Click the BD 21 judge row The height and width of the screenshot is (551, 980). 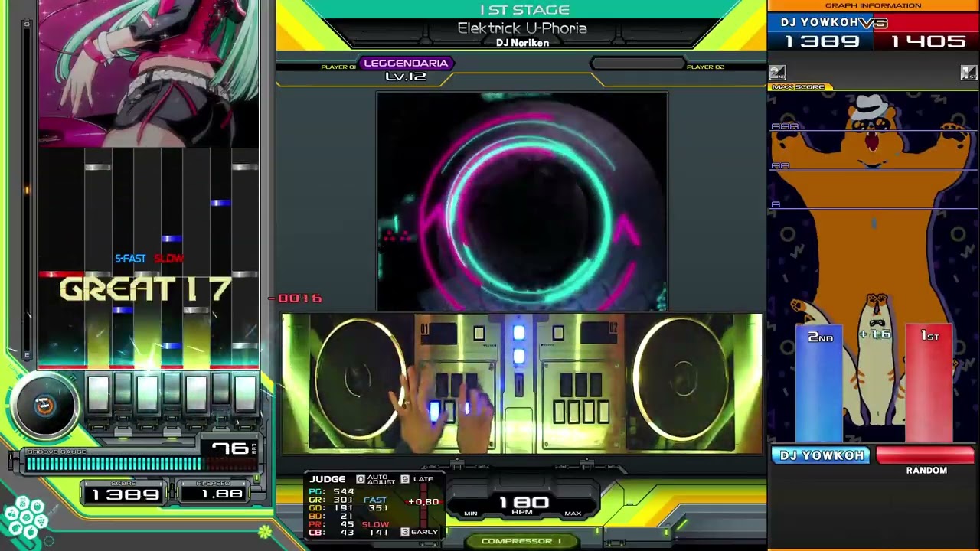pyautogui.click(x=332, y=517)
